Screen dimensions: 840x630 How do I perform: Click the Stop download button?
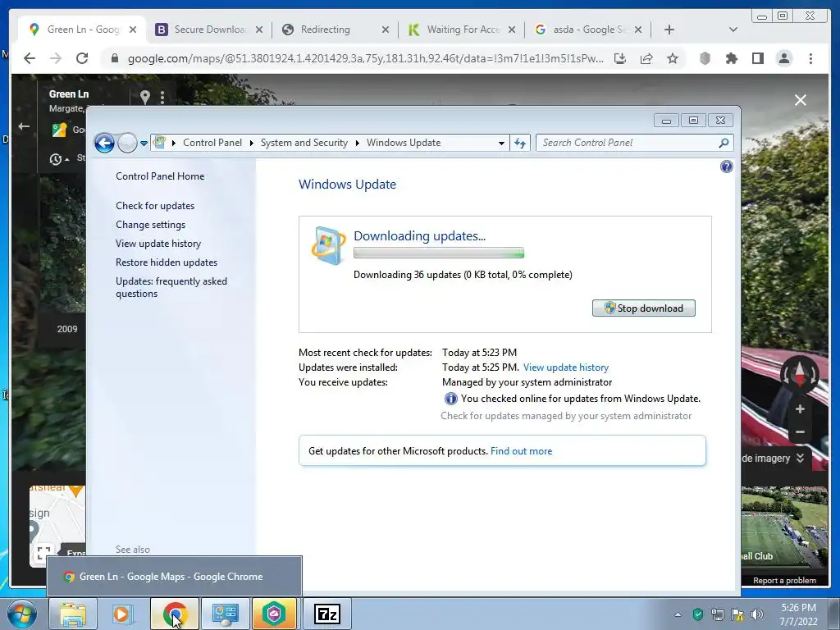point(643,308)
